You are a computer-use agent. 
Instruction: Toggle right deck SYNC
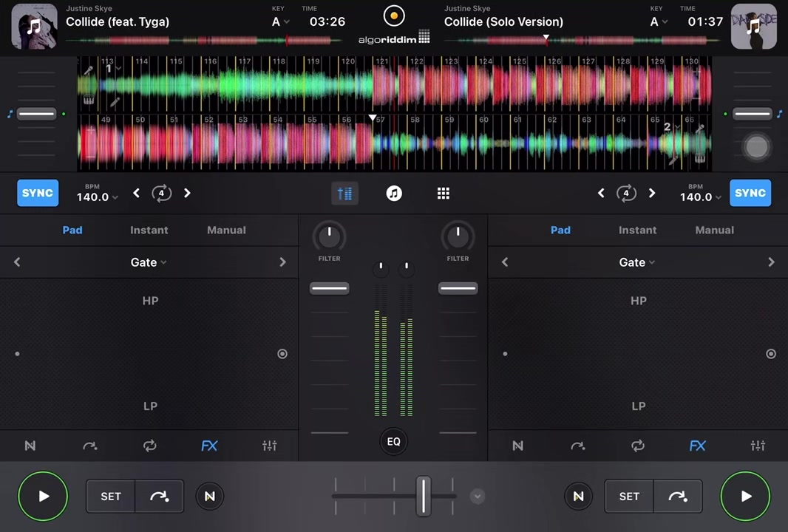tap(750, 193)
